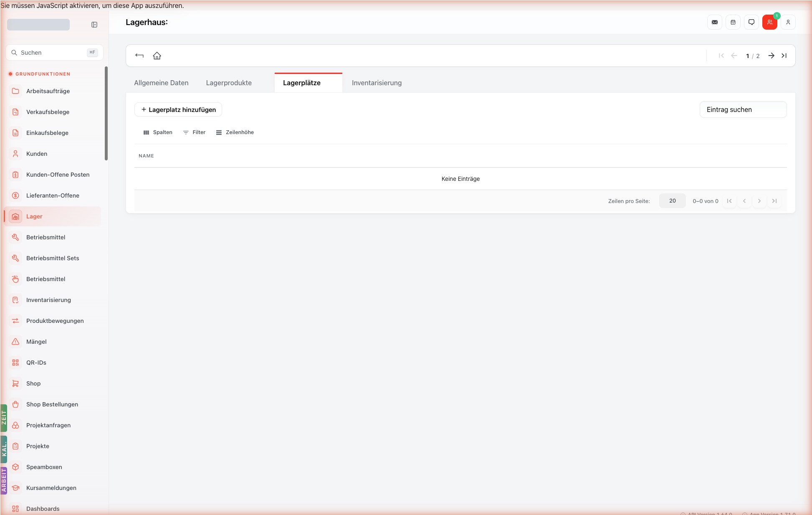Open Projekte in the sidebar
The width and height of the screenshot is (812, 515).
pos(53,446)
